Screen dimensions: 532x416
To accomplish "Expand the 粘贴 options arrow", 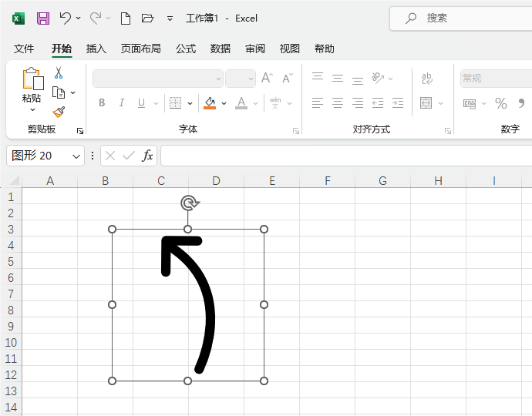I will click(x=32, y=109).
